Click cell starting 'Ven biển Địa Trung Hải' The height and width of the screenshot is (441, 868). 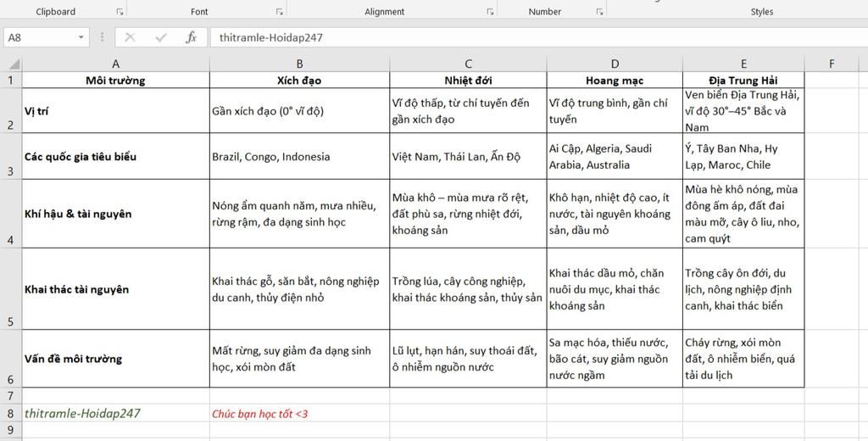coord(743,110)
